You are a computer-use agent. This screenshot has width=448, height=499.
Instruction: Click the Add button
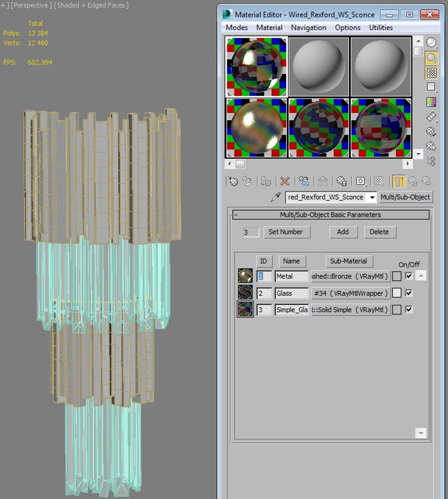pos(343,232)
